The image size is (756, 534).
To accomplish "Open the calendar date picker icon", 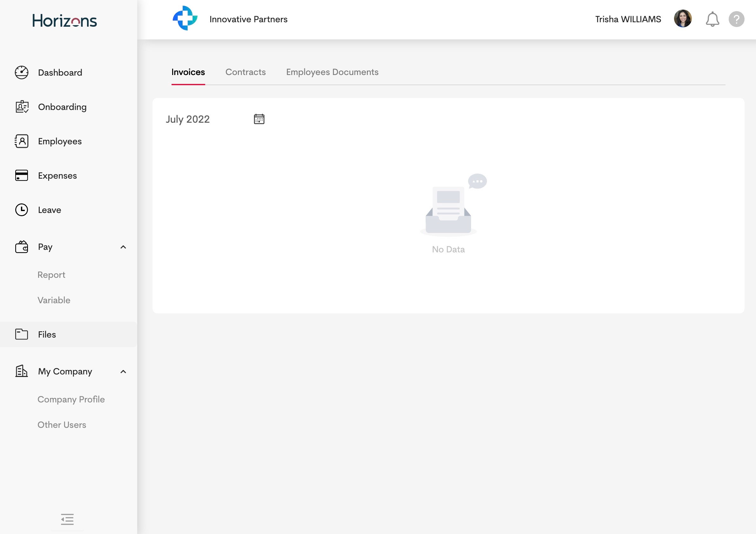I will coord(259,119).
